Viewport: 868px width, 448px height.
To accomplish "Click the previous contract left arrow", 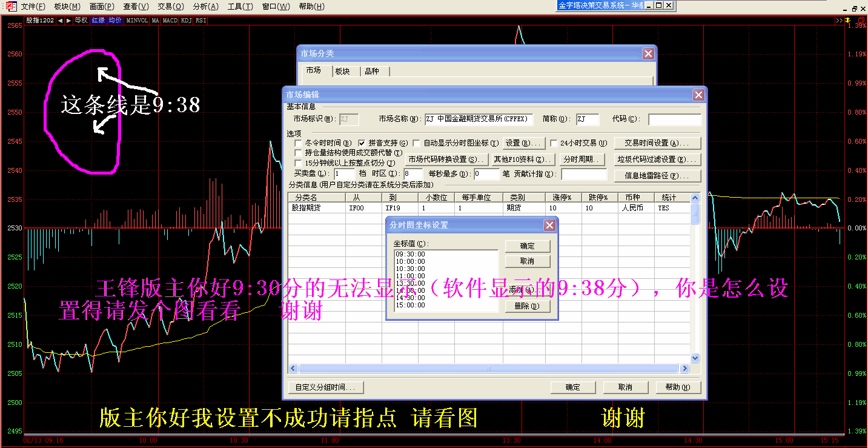I will click(x=60, y=21).
